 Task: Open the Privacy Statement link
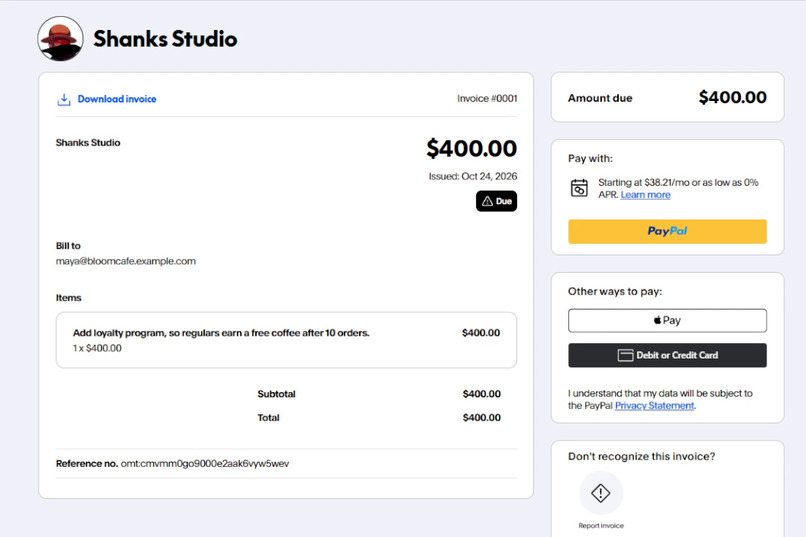(654, 405)
